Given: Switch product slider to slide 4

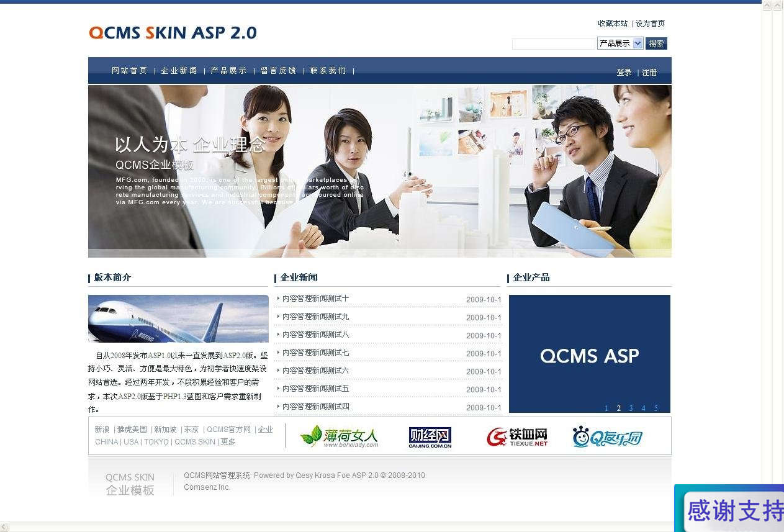Looking at the screenshot, I should click(x=644, y=408).
